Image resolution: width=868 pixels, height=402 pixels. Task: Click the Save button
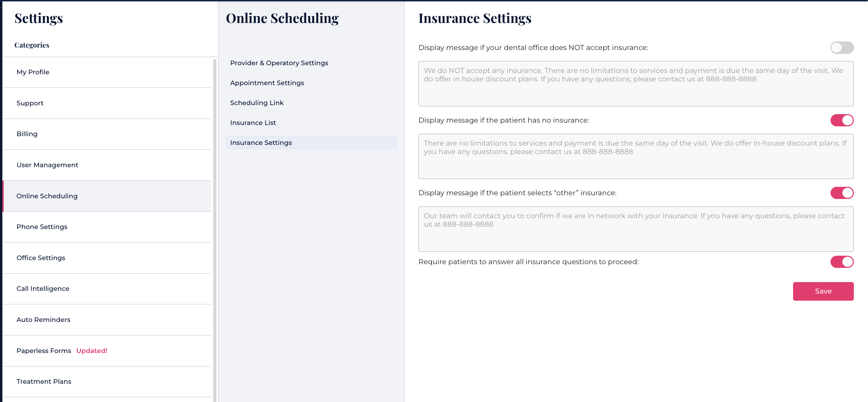click(823, 291)
